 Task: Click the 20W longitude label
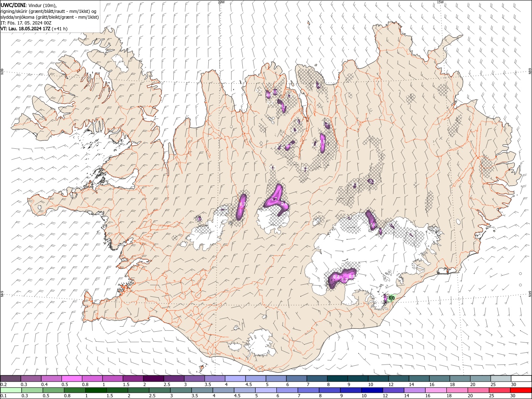(x=221, y=2)
